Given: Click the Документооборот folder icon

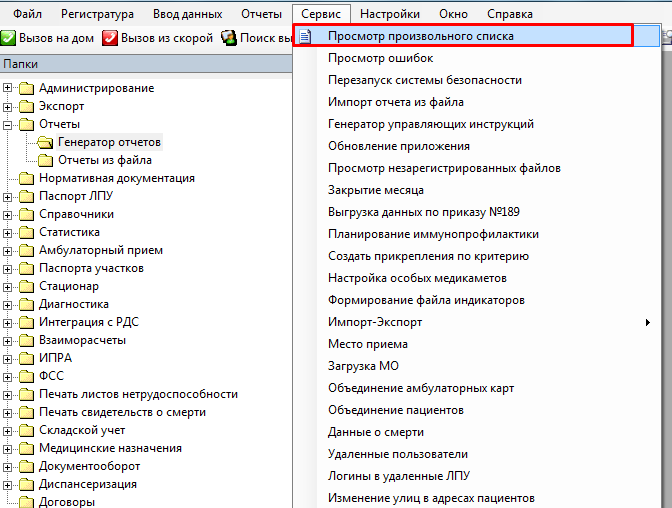Looking at the screenshot, I should tap(27, 466).
